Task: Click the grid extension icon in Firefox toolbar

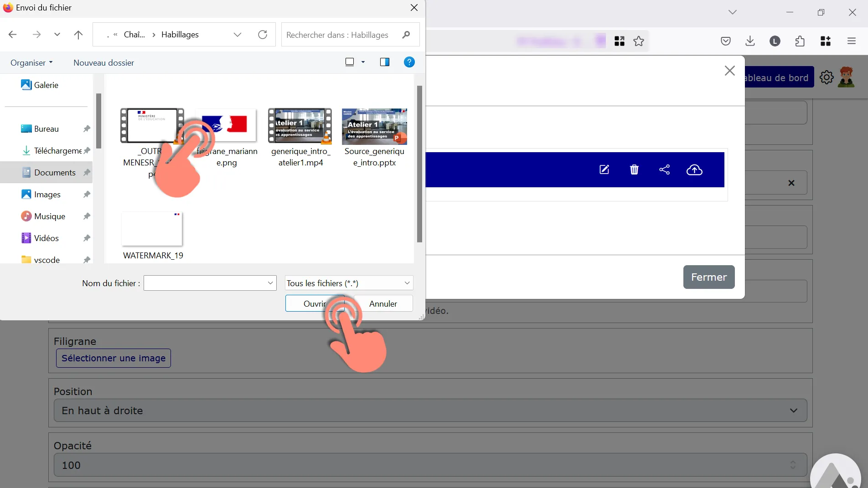Action: 826,41
